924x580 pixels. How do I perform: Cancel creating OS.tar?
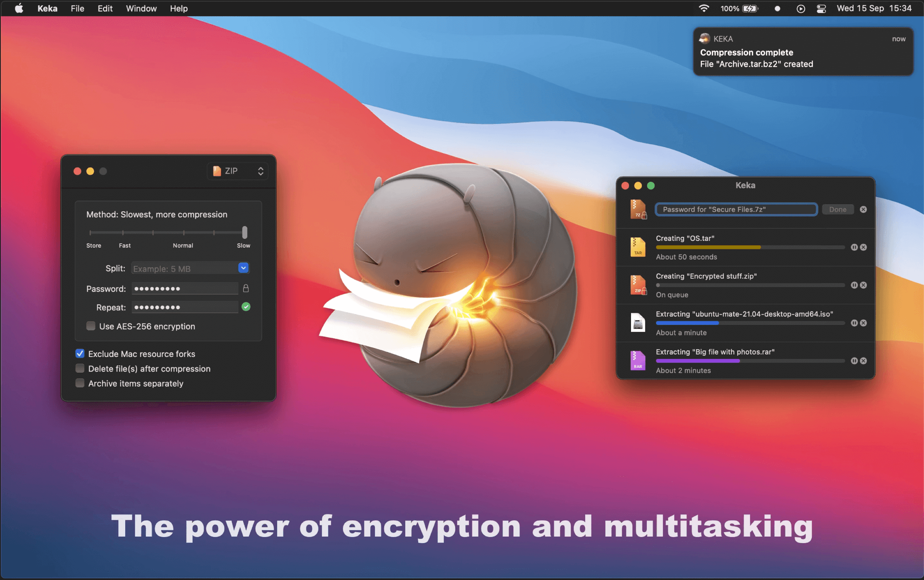(x=863, y=247)
